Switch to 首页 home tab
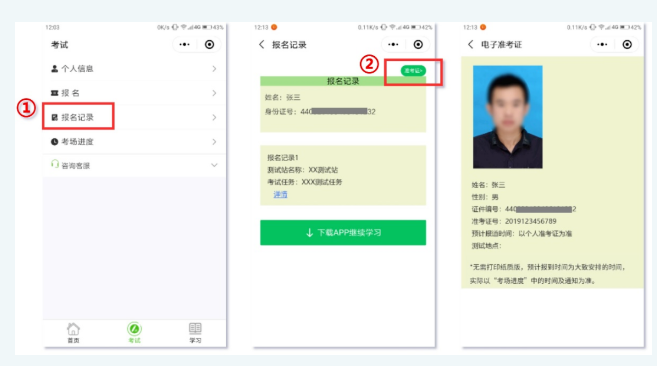657x366 pixels. pyautogui.click(x=73, y=333)
